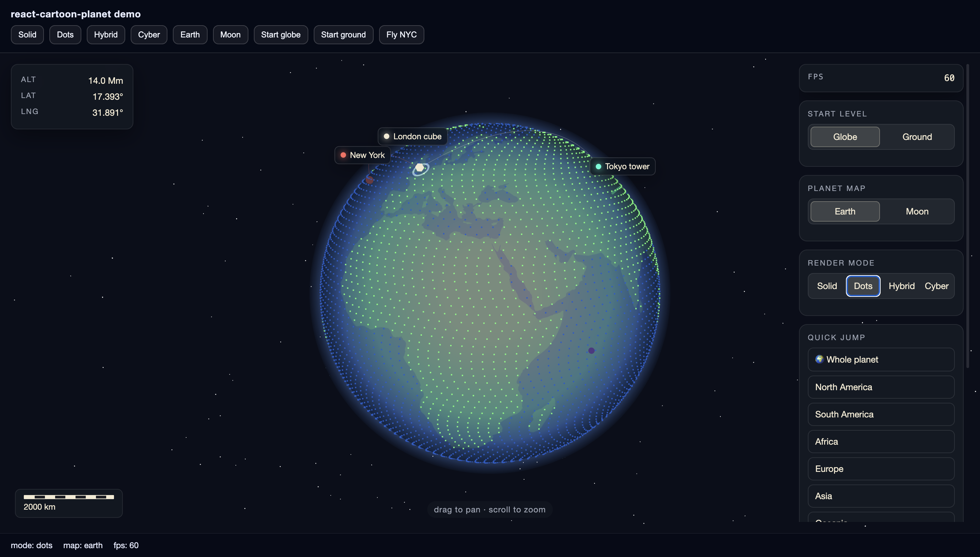This screenshot has height=557, width=980.
Task: Jump to North America
Action: coord(881,387)
